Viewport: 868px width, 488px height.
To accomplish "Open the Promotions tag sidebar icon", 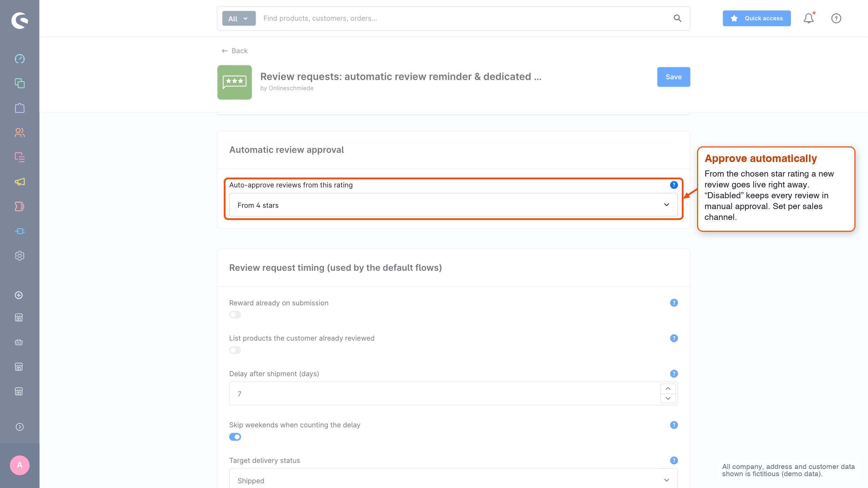I will click(x=20, y=206).
